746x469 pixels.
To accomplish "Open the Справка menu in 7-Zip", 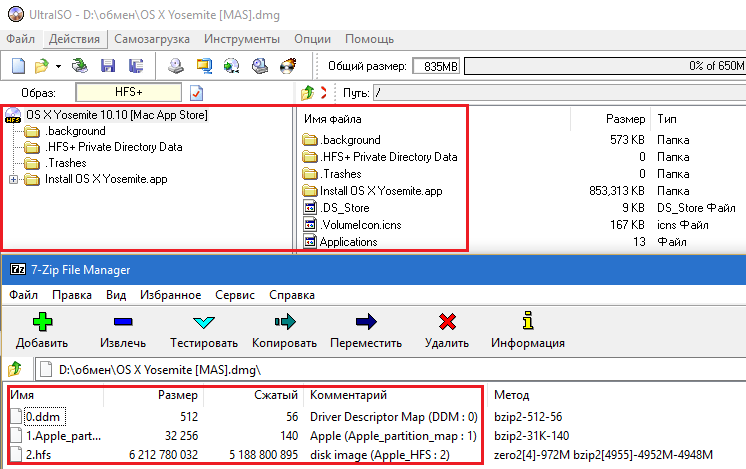I will (292, 295).
